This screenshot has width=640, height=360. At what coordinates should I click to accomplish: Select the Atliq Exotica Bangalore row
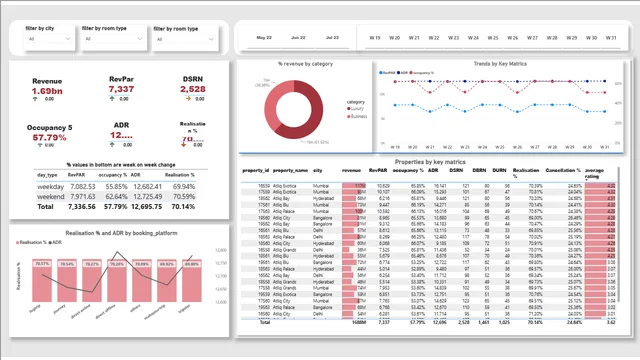(429, 294)
